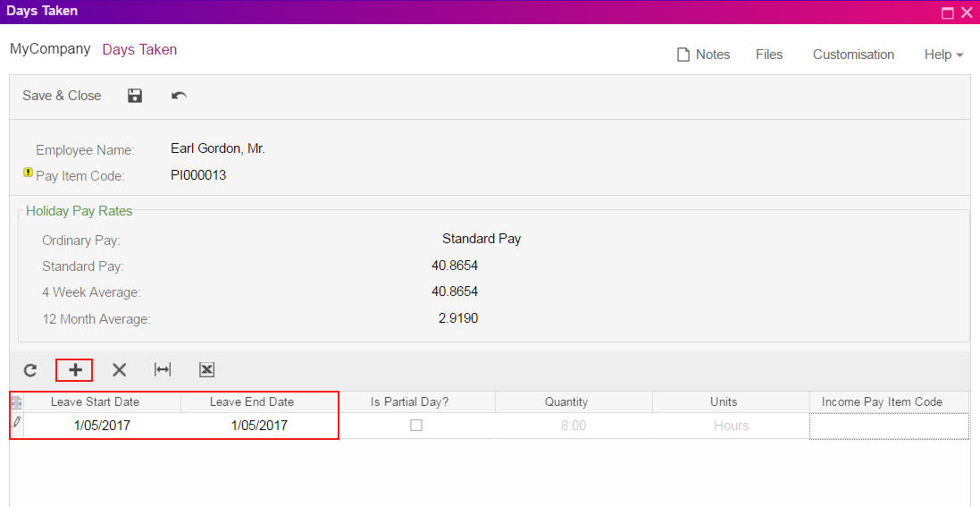Select Leave Start Date cell 1/05/2017
Viewport: 980px width, 507px height.
point(102,426)
